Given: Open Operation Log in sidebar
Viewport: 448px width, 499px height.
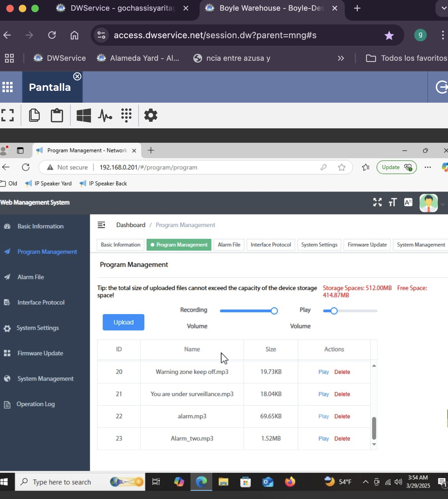Looking at the screenshot, I should [x=36, y=404].
